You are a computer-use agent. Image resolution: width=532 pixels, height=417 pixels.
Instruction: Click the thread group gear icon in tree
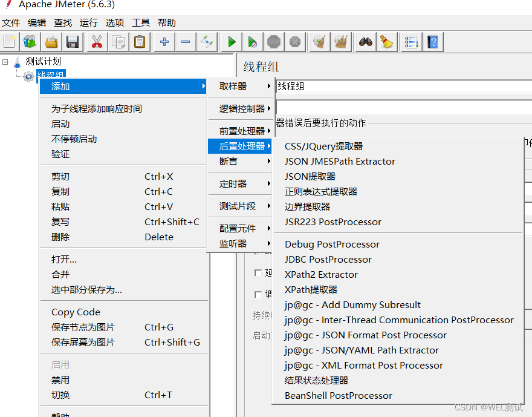(29, 76)
